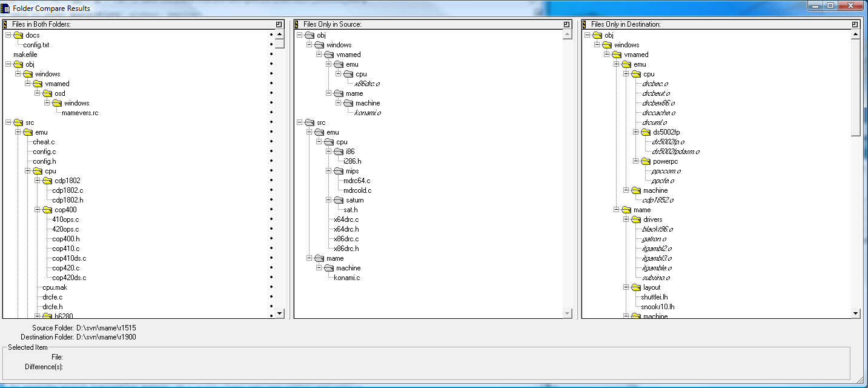Viewport: 868px width, 388px height.
Task: Click the saturn folder icon in Source pane
Action: (339, 200)
